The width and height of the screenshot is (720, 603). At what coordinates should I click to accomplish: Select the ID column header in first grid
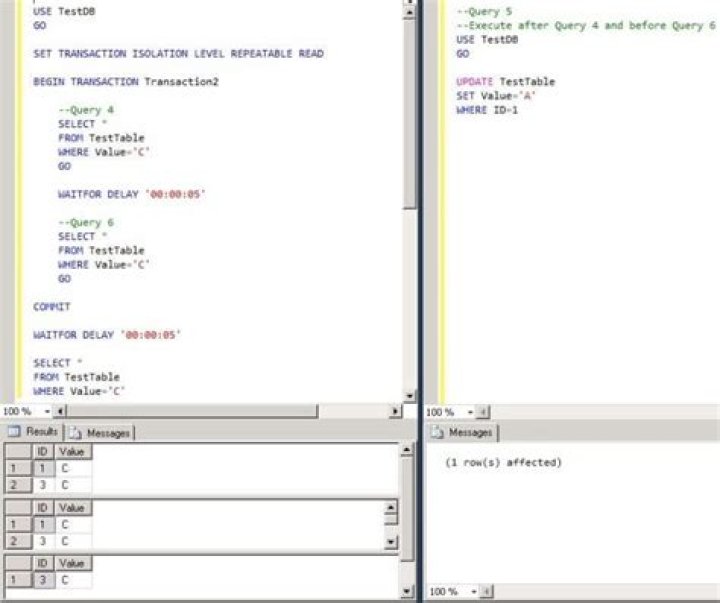pos(40,451)
